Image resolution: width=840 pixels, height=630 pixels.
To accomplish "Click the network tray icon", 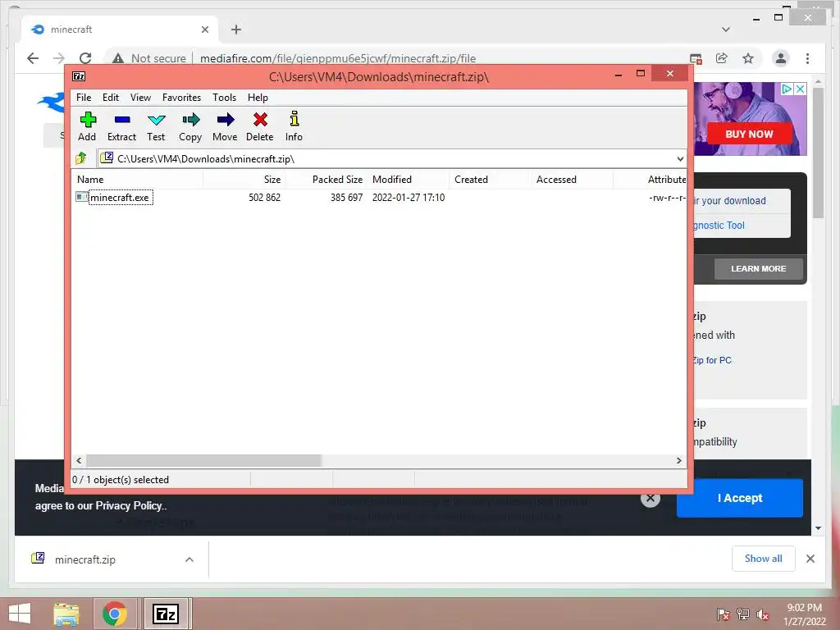I will (x=743, y=615).
